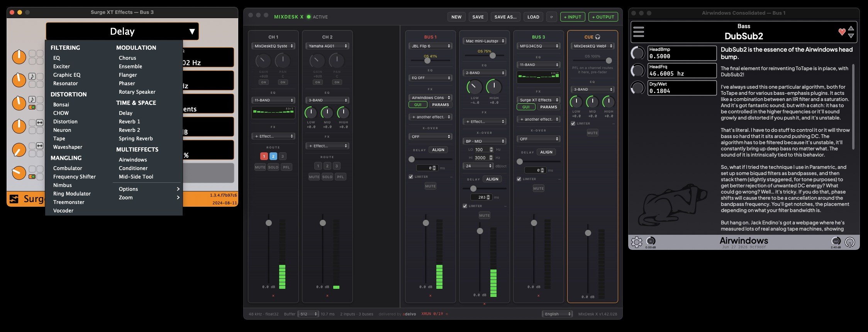Click the Dry/Wet knob in Airwindows
Image resolution: width=868 pixels, height=332 pixels.
click(x=637, y=88)
